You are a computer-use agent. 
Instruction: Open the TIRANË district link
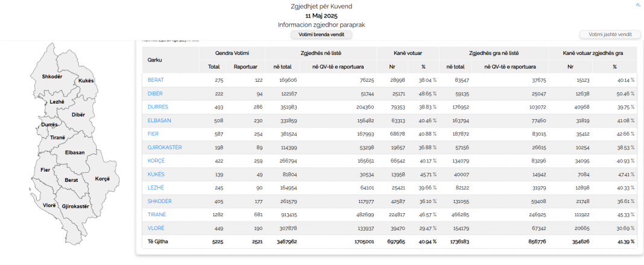click(x=157, y=214)
